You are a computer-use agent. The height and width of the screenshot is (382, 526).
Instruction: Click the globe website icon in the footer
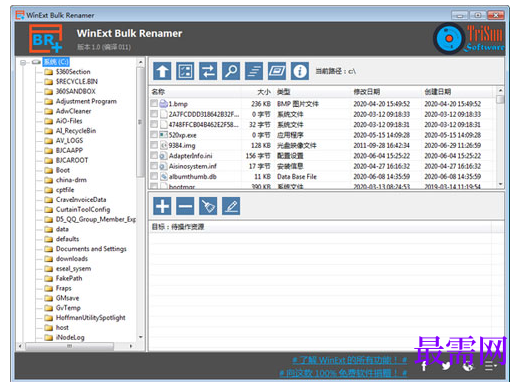click(x=468, y=366)
